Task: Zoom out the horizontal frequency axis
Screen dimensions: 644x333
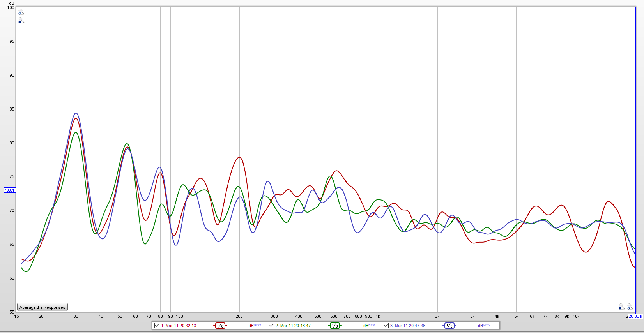Action: click(x=621, y=307)
